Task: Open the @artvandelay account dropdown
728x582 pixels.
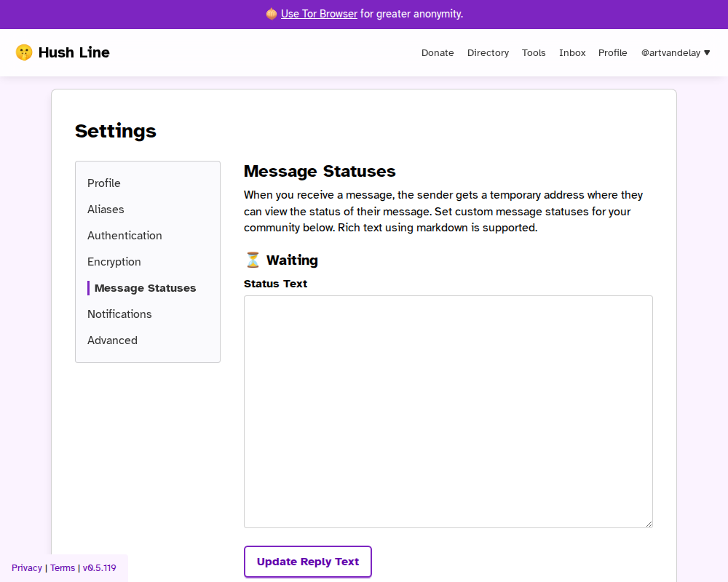Action: tap(676, 53)
